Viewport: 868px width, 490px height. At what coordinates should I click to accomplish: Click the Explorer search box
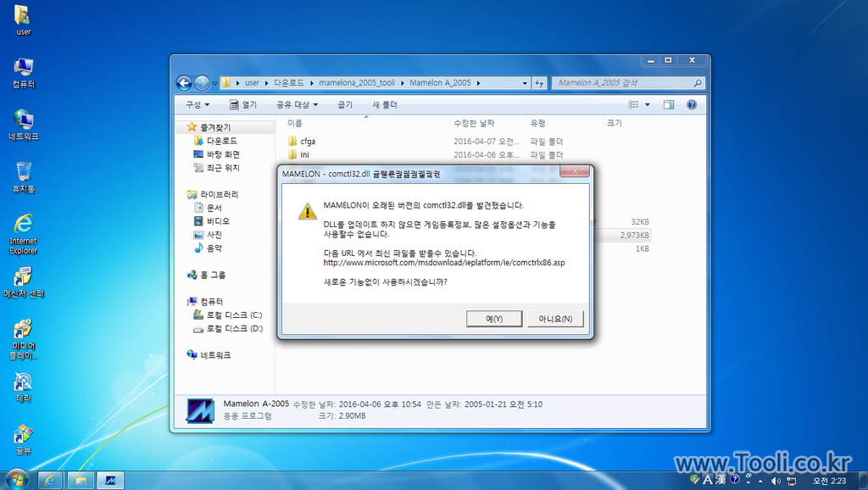coord(628,83)
